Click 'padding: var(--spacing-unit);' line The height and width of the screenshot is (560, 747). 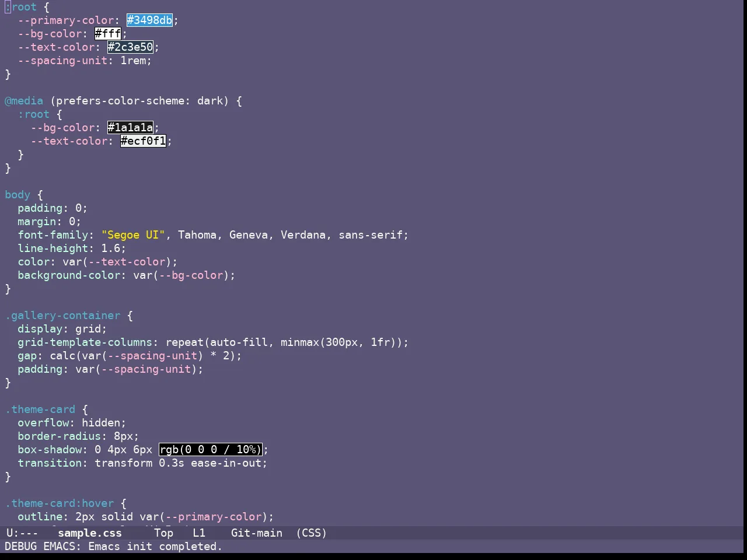pos(110,369)
